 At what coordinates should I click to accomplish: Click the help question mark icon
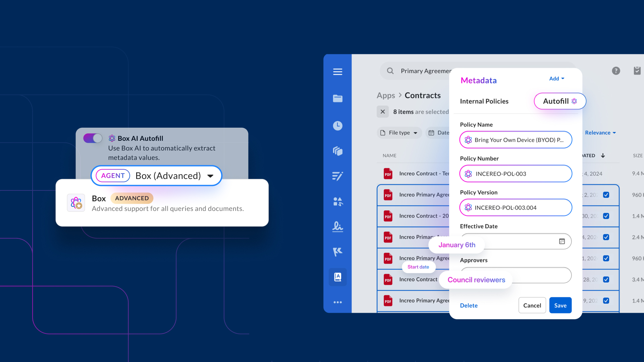point(616,71)
